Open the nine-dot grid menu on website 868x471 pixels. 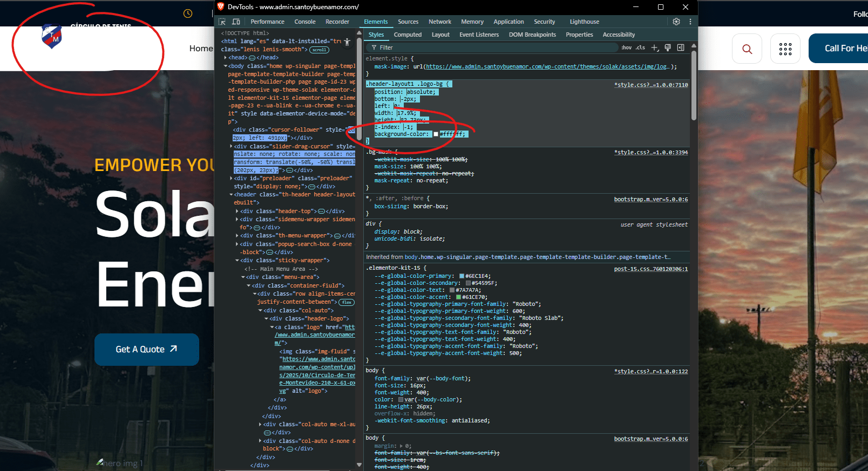pos(785,49)
